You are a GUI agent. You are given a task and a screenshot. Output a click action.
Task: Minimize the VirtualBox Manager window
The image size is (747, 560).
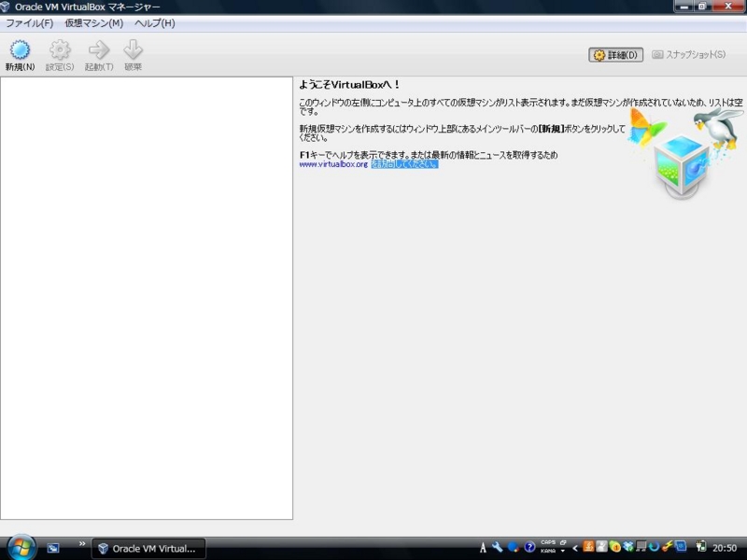pyautogui.click(x=684, y=7)
